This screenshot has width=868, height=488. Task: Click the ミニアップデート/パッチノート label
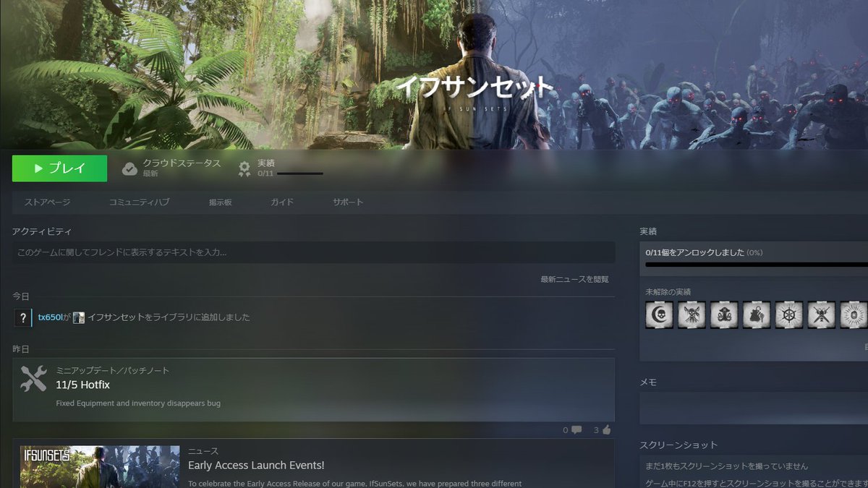(113, 370)
